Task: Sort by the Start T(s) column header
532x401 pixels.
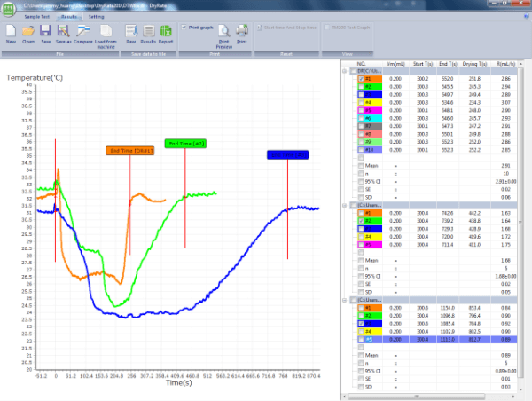Action: 423,64
